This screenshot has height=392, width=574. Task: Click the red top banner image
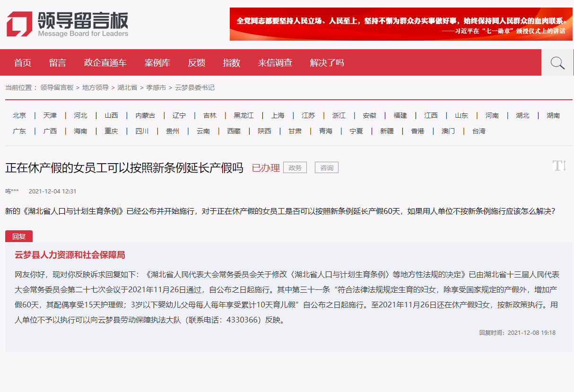(x=401, y=24)
